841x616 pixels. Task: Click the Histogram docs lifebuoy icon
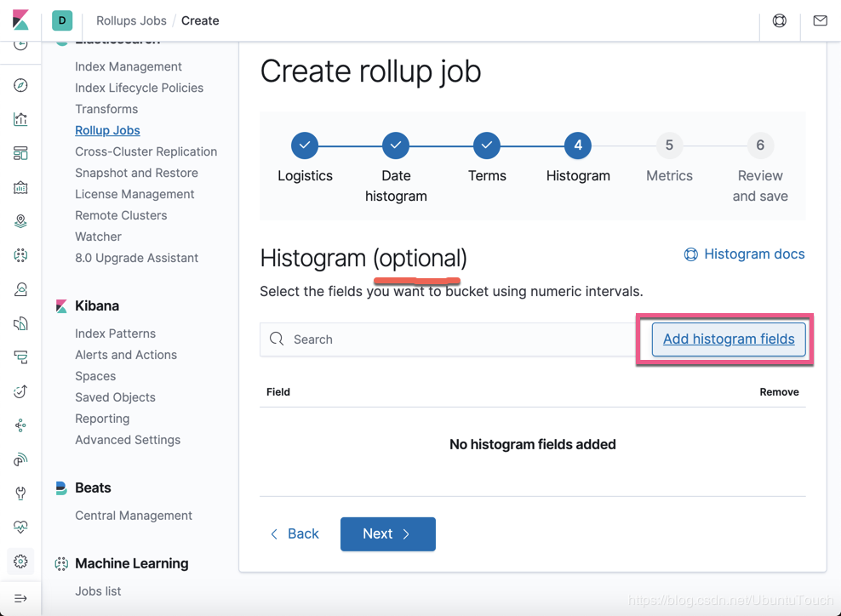tap(691, 254)
